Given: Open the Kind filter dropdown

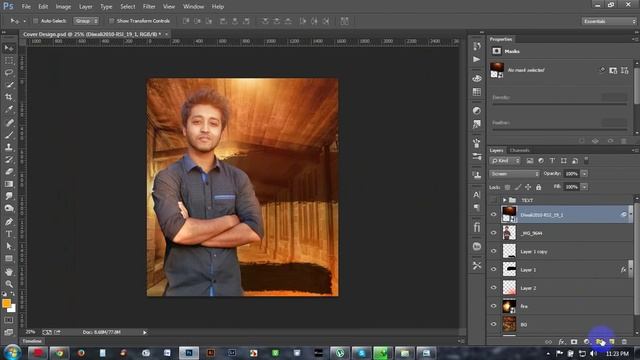Looking at the screenshot, I should pos(505,161).
